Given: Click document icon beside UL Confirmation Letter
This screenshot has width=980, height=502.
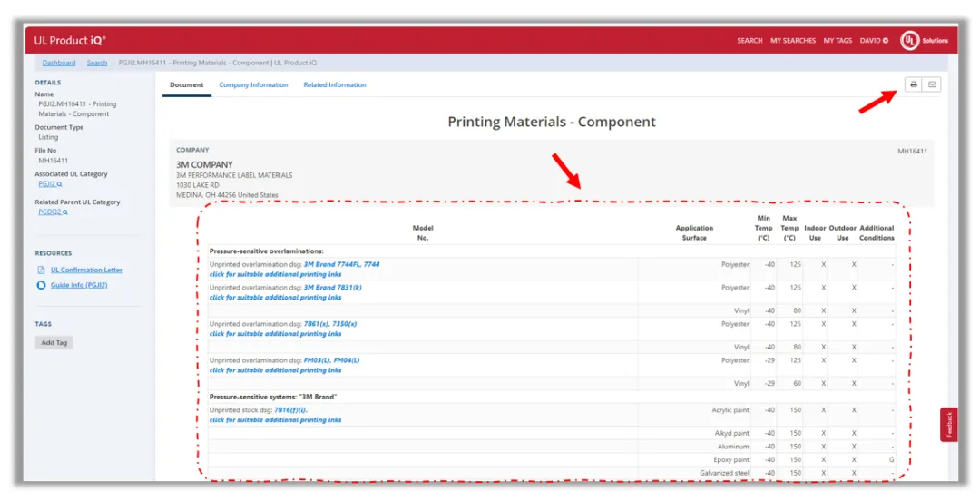Looking at the screenshot, I should coord(41,270).
